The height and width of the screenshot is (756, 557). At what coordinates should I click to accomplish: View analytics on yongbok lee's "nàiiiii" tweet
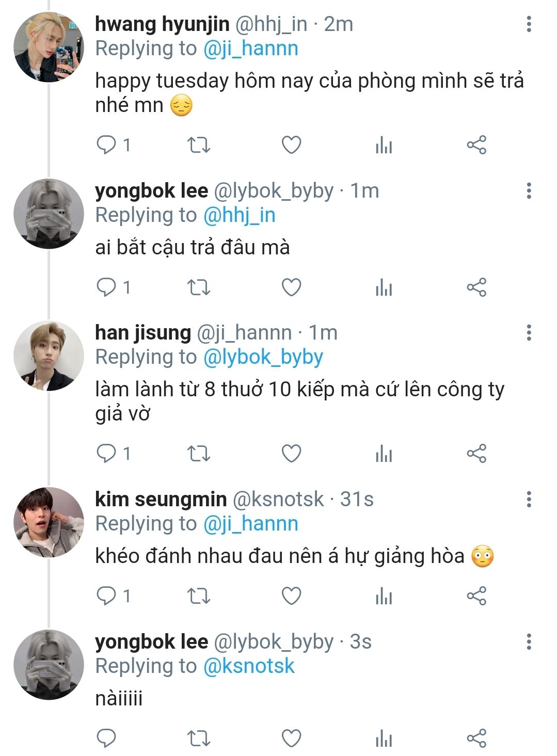point(384,738)
